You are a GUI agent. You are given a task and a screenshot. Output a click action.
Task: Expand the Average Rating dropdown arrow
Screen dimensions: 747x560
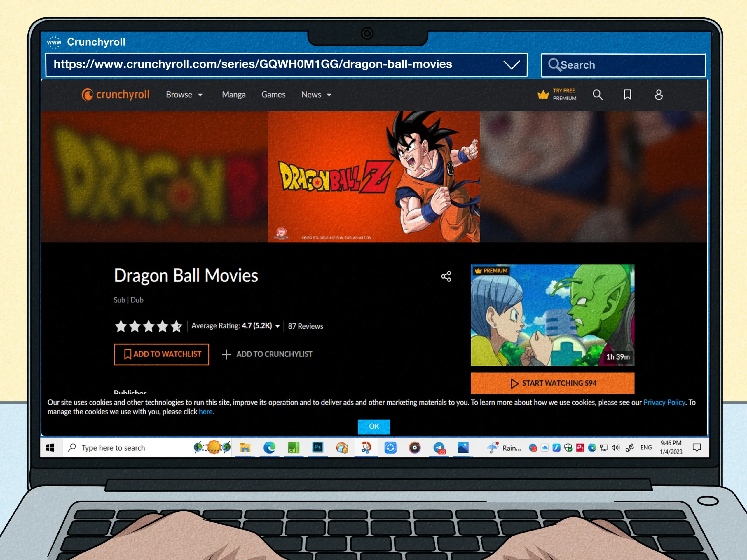coord(277,326)
